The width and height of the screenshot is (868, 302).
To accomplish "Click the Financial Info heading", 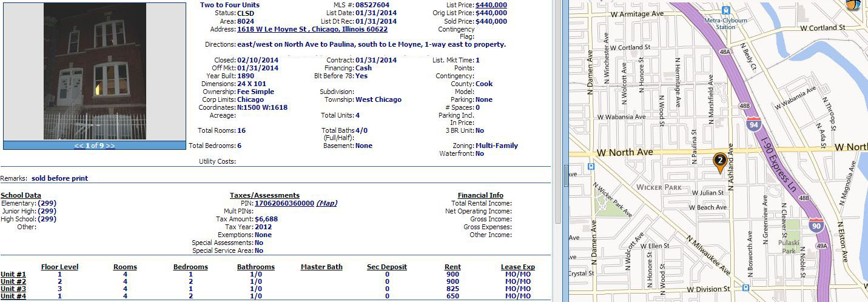I will tap(480, 195).
